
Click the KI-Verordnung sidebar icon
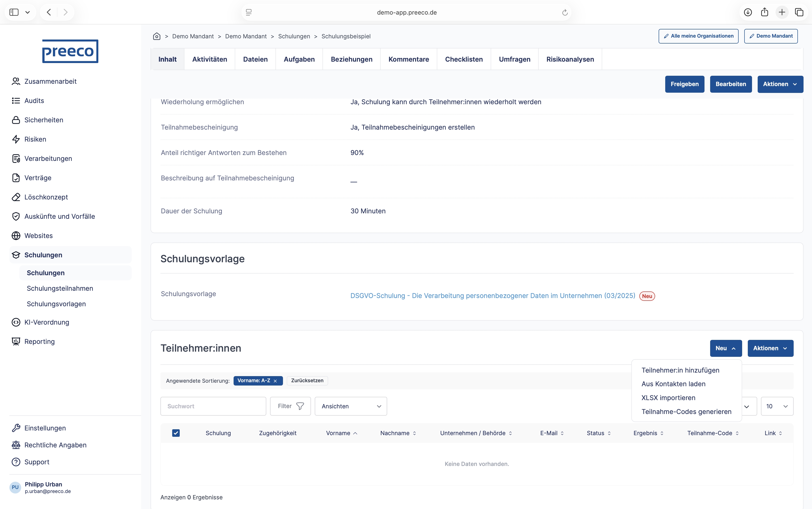point(16,322)
